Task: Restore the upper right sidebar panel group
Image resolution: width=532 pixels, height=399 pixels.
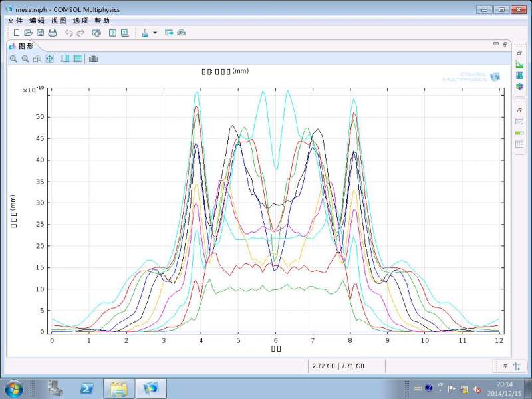Action: tap(519, 52)
